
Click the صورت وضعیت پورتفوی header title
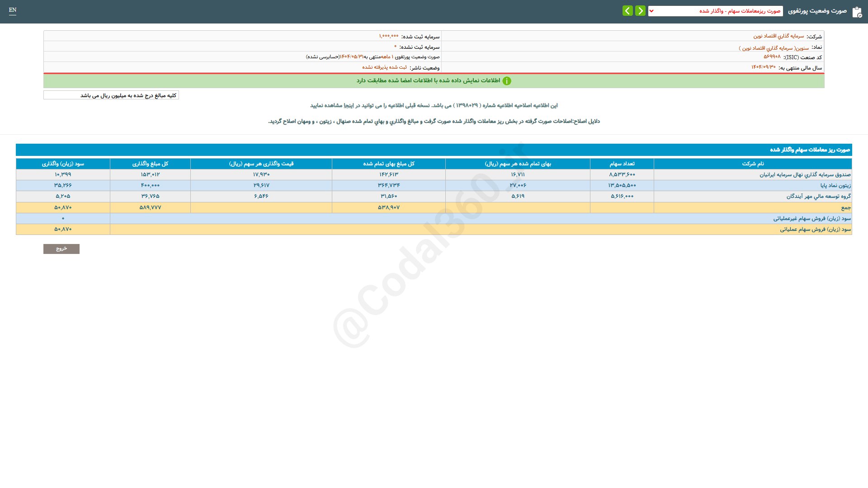click(x=817, y=11)
